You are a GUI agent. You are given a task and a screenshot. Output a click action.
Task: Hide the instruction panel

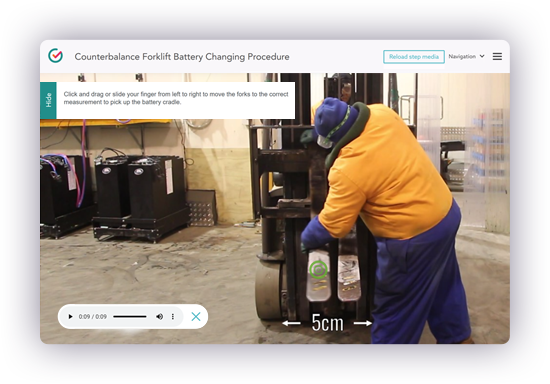[48, 100]
